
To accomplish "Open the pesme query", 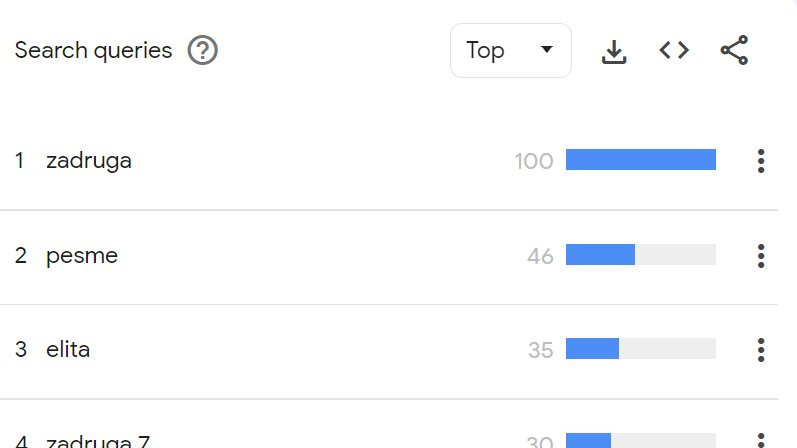I will (82, 256).
